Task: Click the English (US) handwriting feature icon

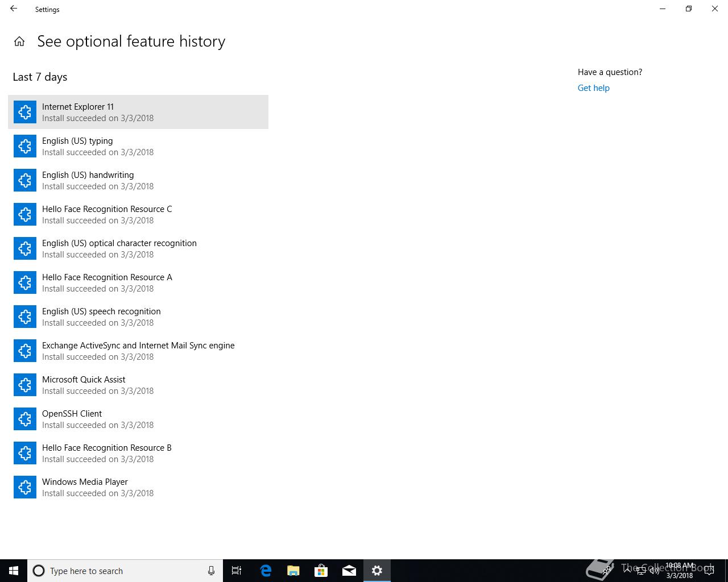Action: click(x=25, y=180)
